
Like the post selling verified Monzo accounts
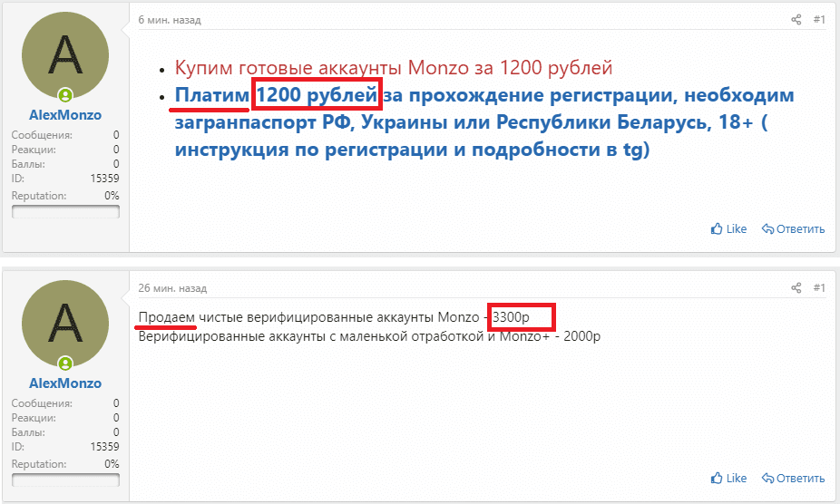[728, 478]
